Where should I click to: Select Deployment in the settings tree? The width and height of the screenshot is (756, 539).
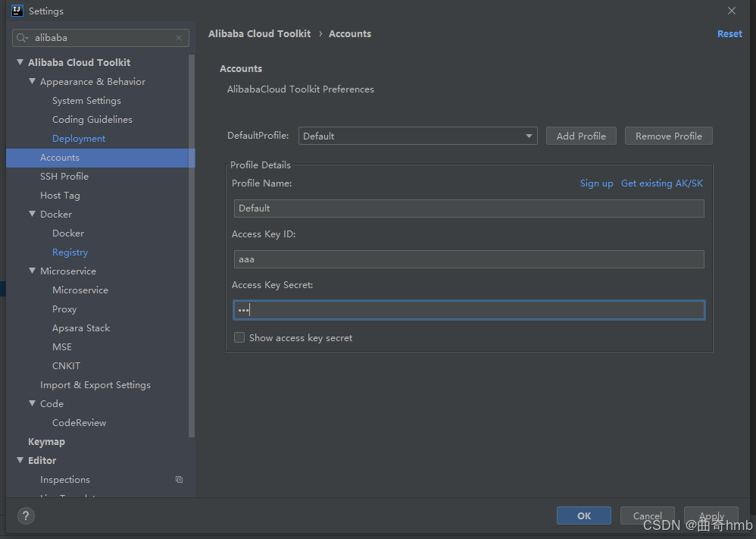pyautogui.click(x=79, y=139)
